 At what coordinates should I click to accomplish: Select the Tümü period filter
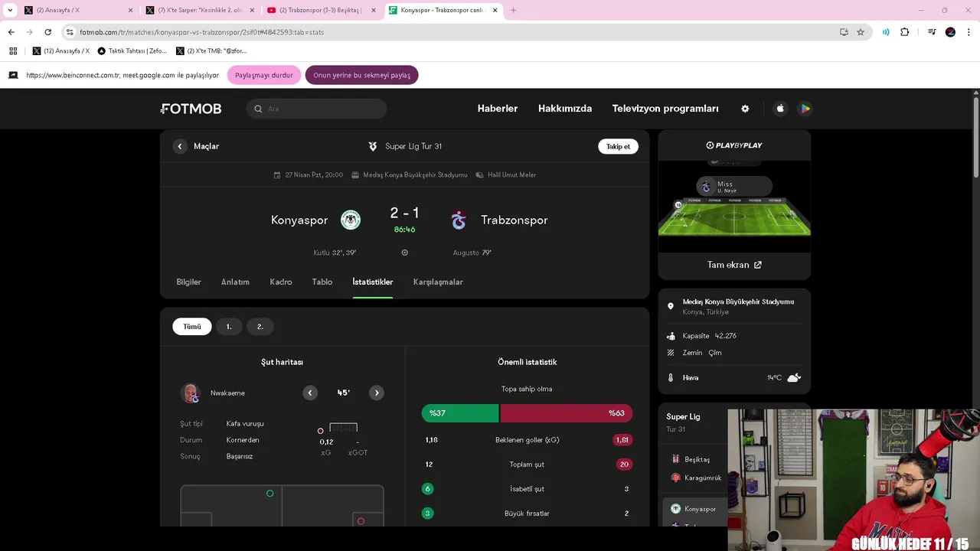(192, 327)
